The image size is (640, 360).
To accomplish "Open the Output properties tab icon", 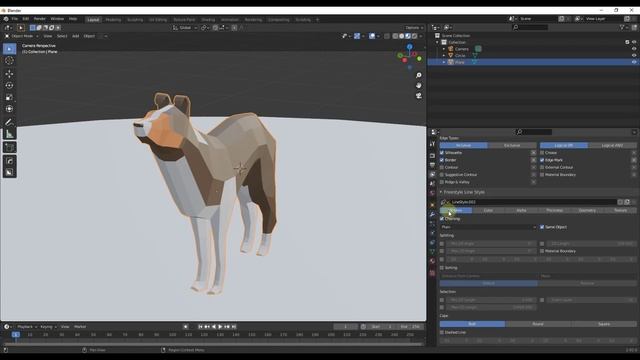I will tap(432, 165).
